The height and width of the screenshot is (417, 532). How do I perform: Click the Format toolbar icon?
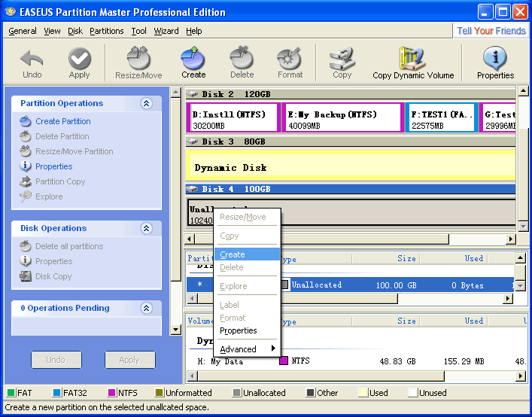(x=290, y=59)
